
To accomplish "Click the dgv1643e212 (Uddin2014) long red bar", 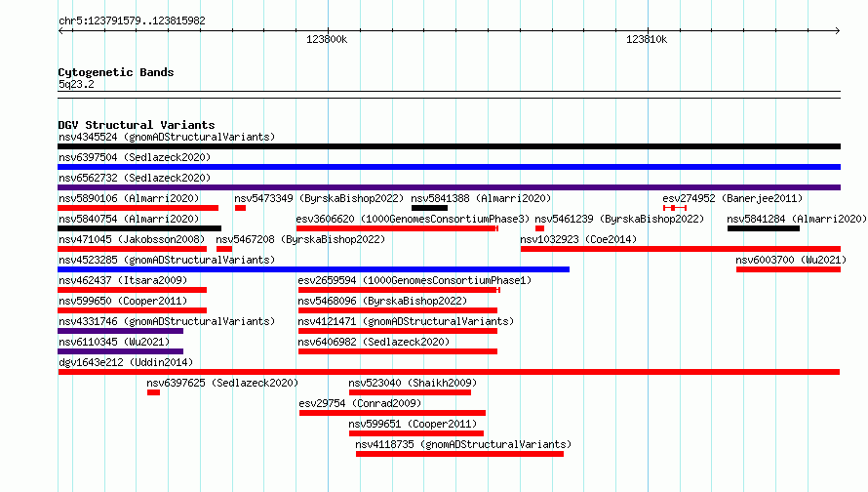I will point(449,372).
